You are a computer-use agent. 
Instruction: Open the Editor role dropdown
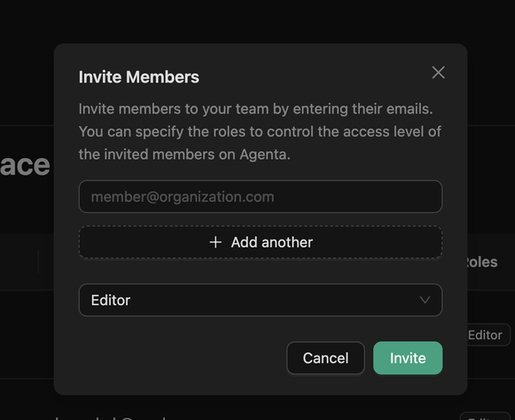point(260,300)
